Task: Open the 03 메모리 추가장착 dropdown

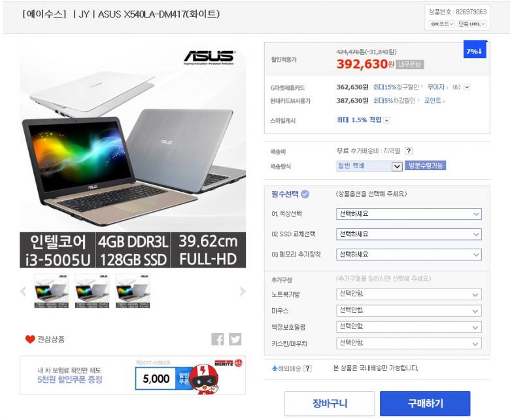Action: [409, 254]
